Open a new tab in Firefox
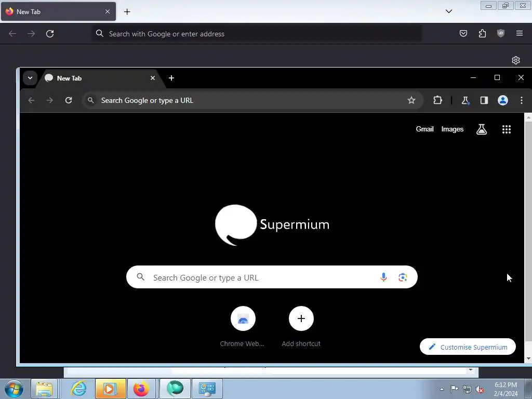The width and height of the screenshot is (532, 399). (127, 12)
